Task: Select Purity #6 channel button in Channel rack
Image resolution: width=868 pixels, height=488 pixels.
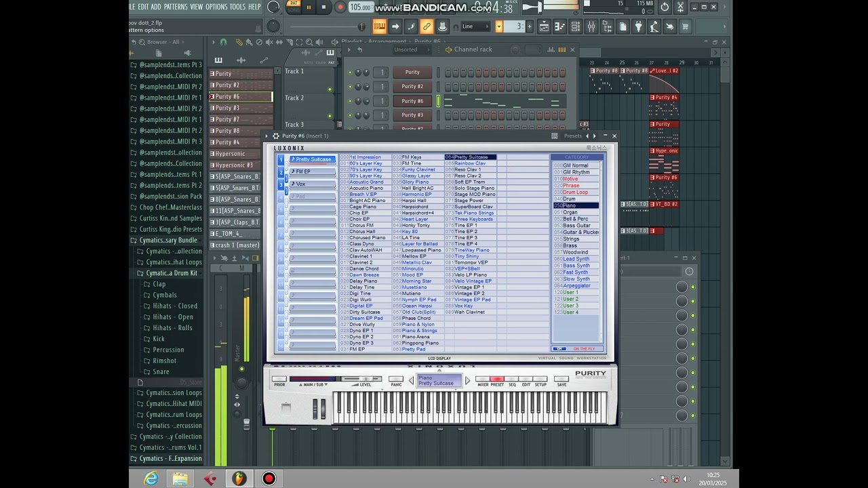Action: coord(412,101)
